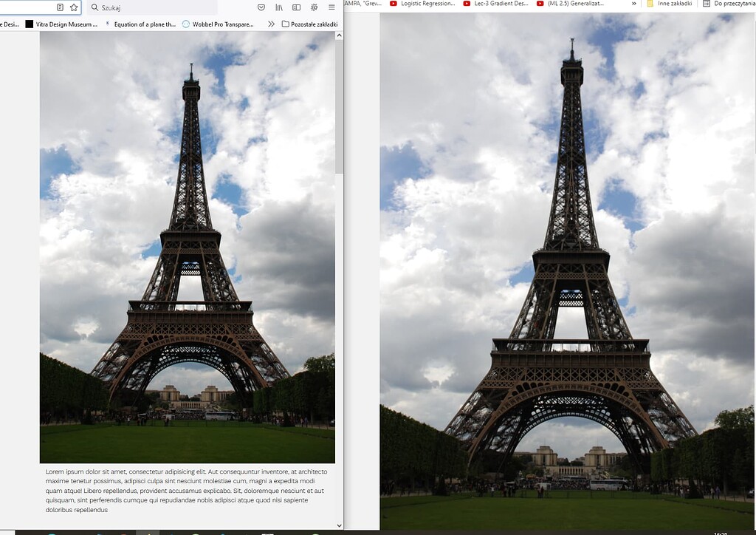756x535 pixels.
Task: Open the Firefox Library icon
Action: pos(278,7)
